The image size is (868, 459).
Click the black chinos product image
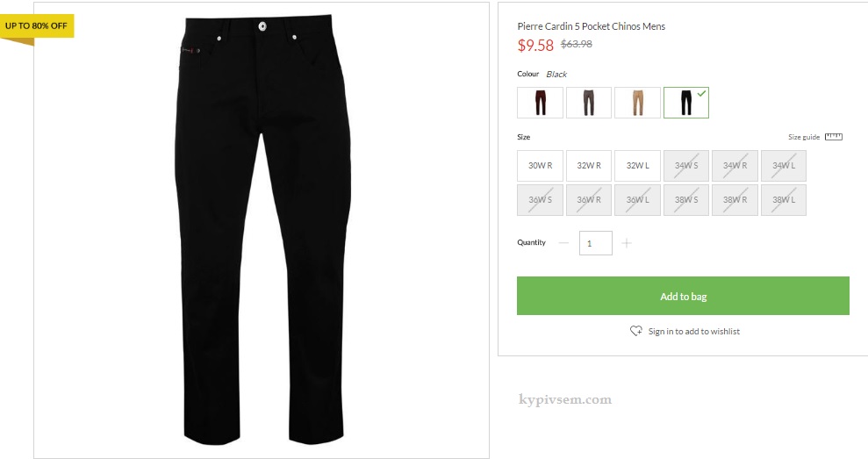pos(262,230)
